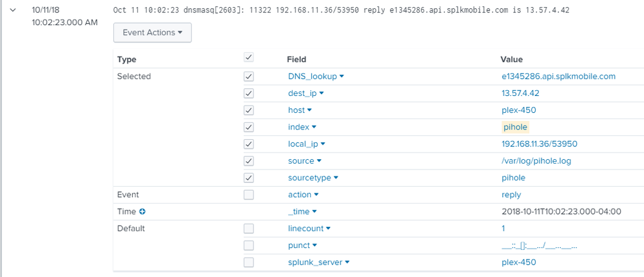Collapse the event row chevron
The height and width of the screenshot is (277, 644).
click(x=13, y=10)
